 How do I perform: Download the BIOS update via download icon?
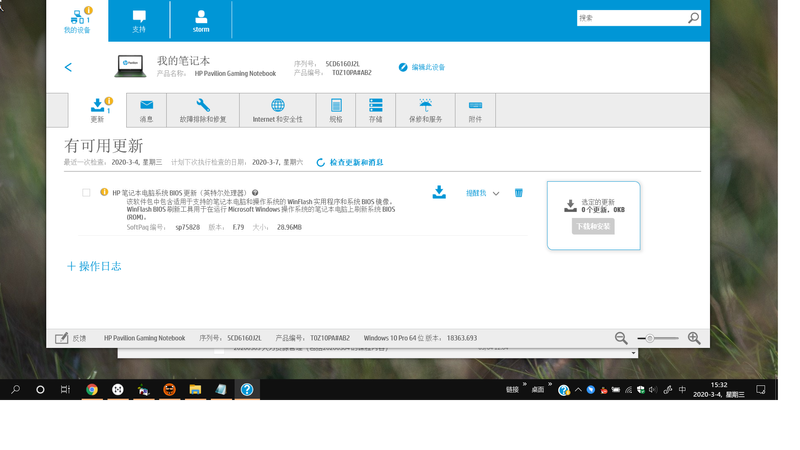(x=439, y=192)
